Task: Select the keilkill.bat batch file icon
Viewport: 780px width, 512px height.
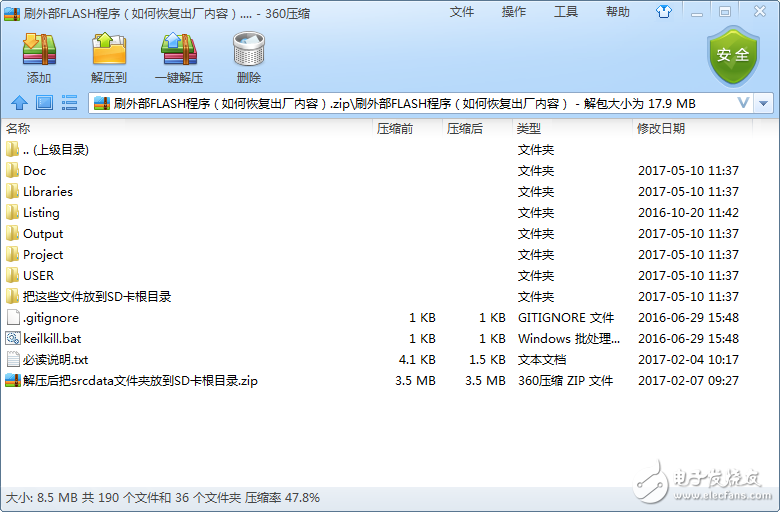Action: click(x=13, y=338)
